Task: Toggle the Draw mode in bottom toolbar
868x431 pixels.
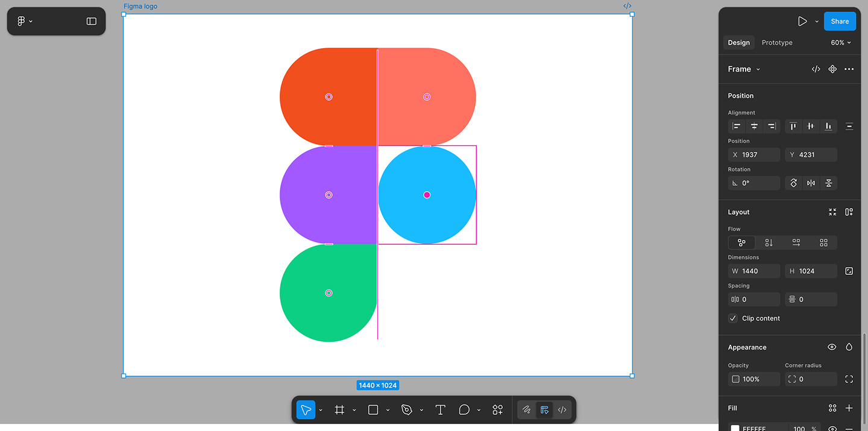Action: 527,410
